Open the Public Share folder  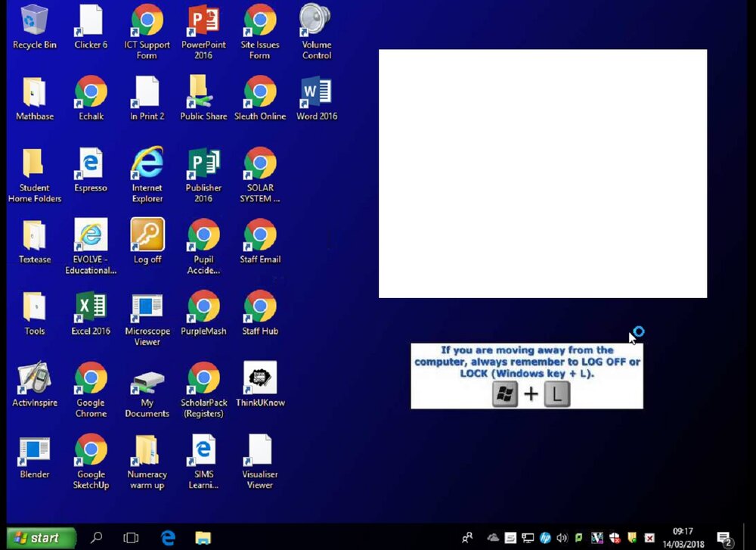[x=203, y=98]
